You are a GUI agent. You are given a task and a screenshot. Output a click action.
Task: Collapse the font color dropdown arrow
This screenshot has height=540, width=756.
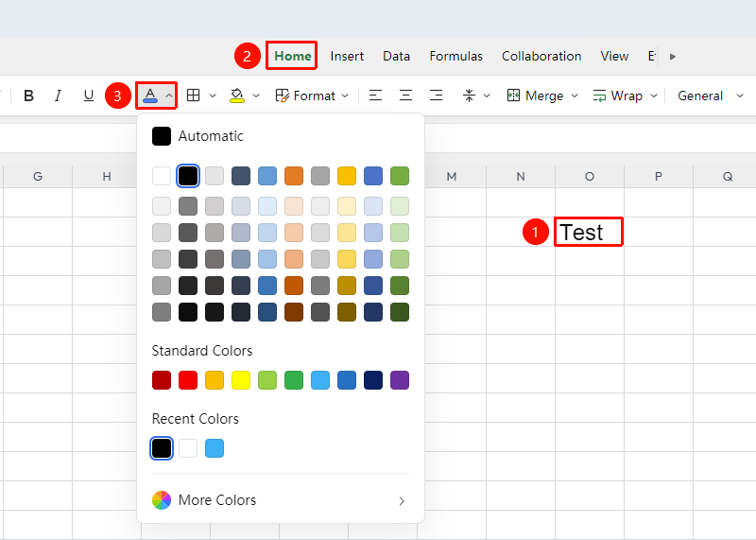tap(169, 96)
